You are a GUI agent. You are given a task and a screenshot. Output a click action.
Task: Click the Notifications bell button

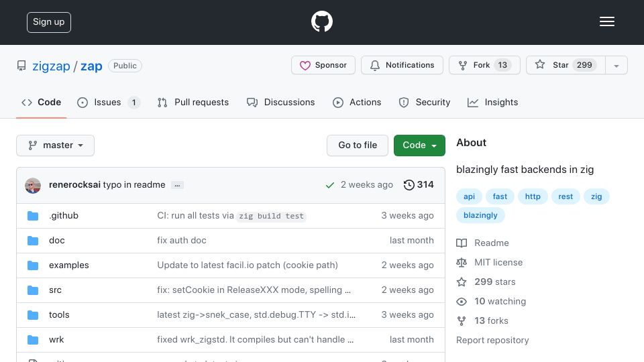pos(402,65)
